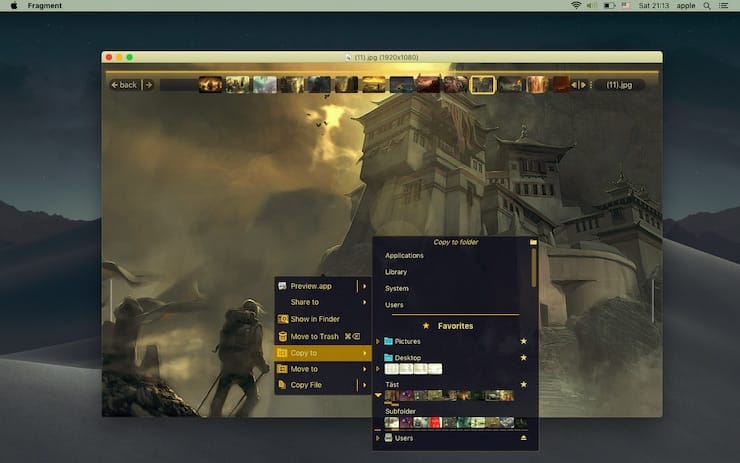Click the (11).jpg filename label in toolbar

click(x=619, y=85)
